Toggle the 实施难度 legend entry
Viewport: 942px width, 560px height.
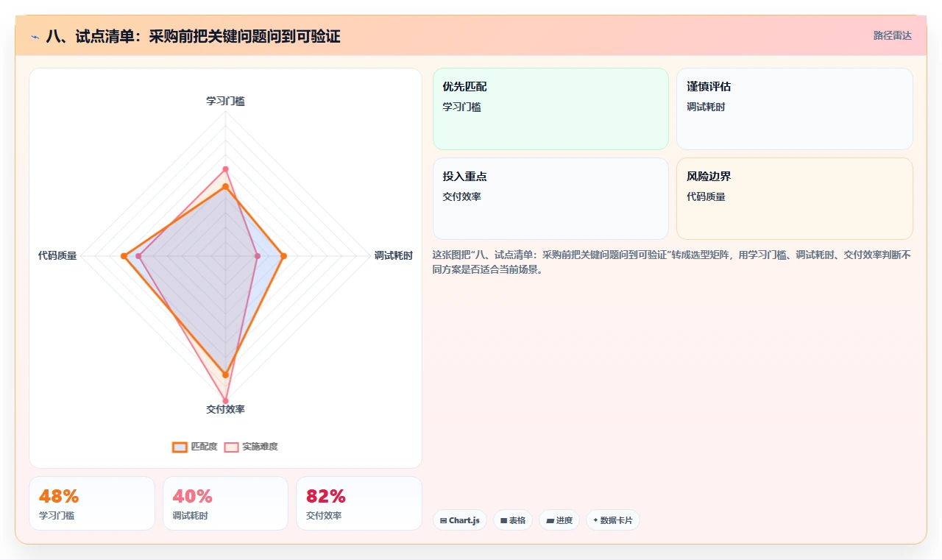(x=251, y=447)
